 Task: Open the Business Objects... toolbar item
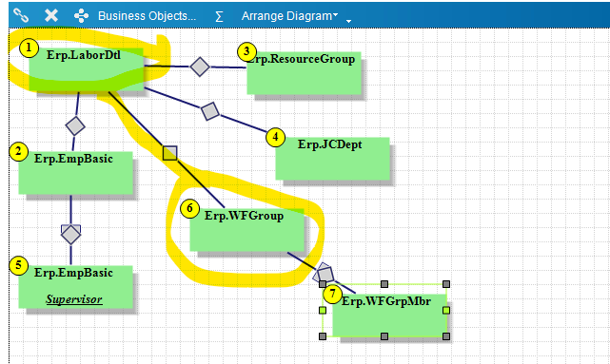[147, 16]
